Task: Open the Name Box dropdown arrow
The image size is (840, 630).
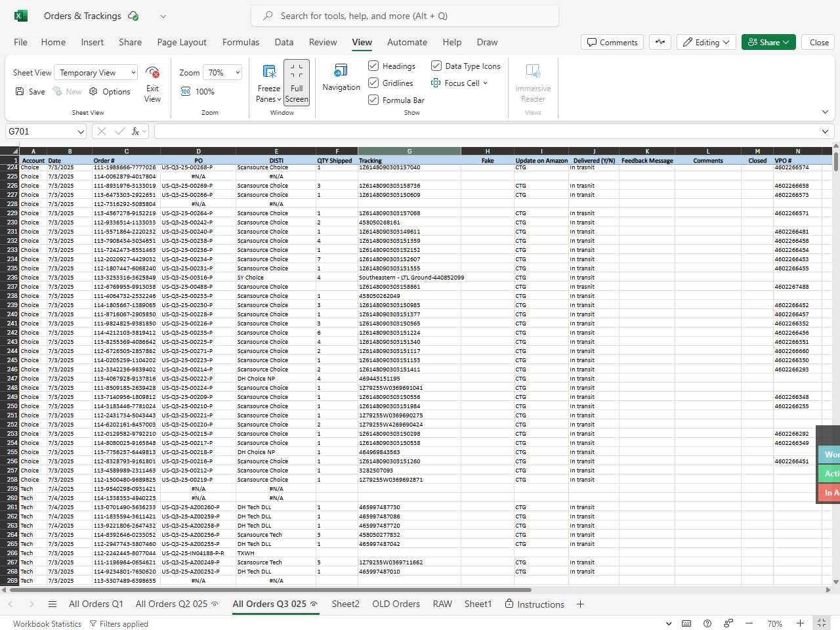Action: pos(81,132)
